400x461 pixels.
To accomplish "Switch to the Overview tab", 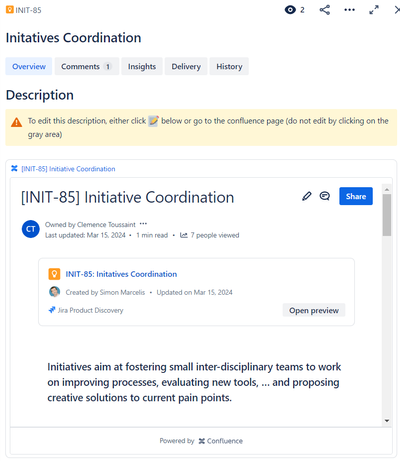I will [x=29, y=66].
